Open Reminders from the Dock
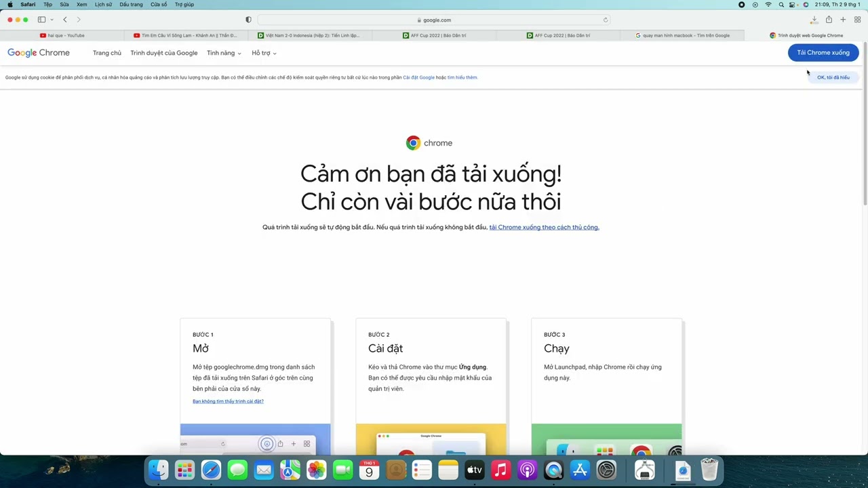The width and height of the screenshot is (868, 488). (x=422, y=470)
